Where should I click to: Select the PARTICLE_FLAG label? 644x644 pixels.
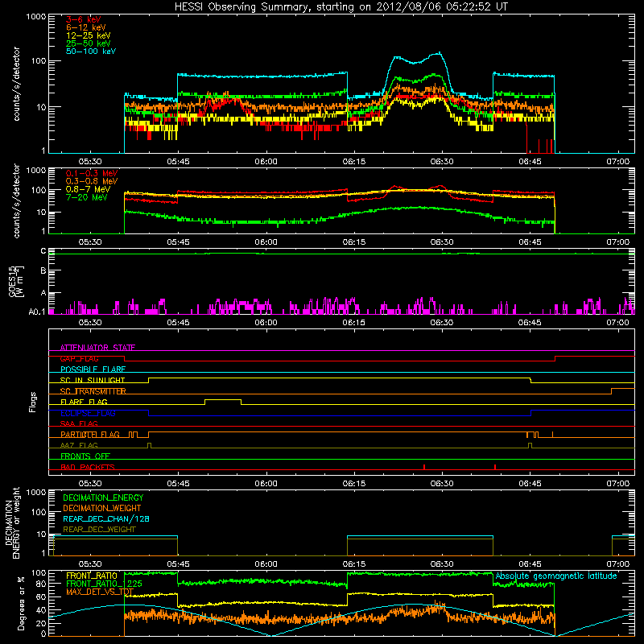coord(90,435)
